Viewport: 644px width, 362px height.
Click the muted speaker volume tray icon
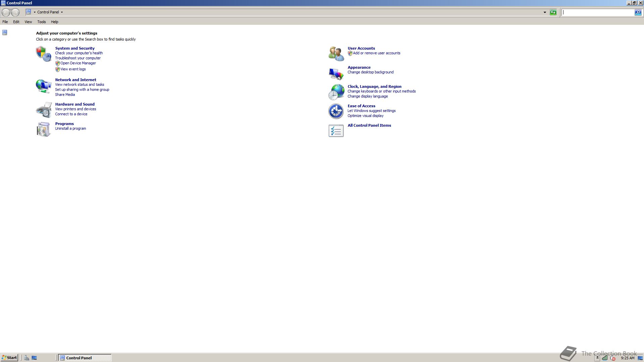pyautogui.click(x=613, y=358)
